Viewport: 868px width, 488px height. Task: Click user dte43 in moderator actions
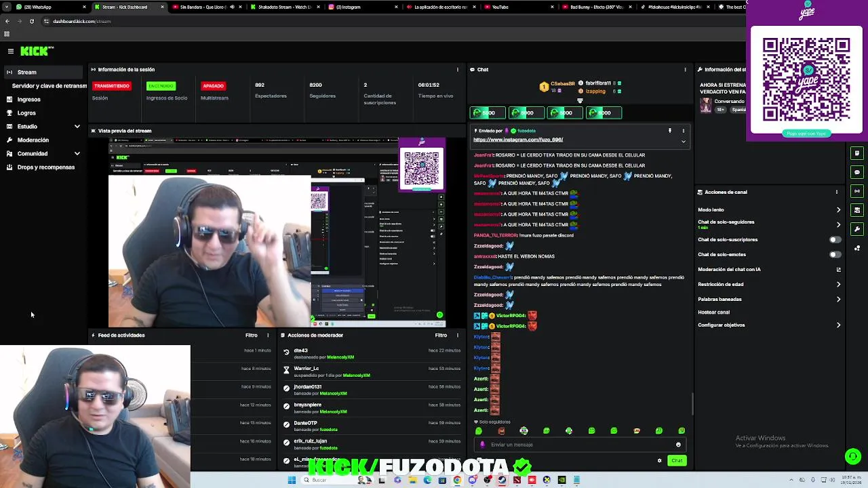click(300, 350)
